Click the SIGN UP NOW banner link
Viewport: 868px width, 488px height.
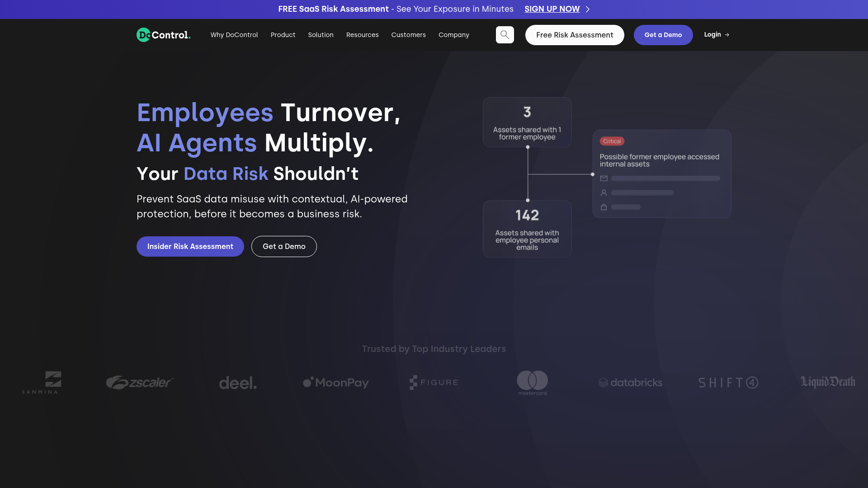point(552,9)
